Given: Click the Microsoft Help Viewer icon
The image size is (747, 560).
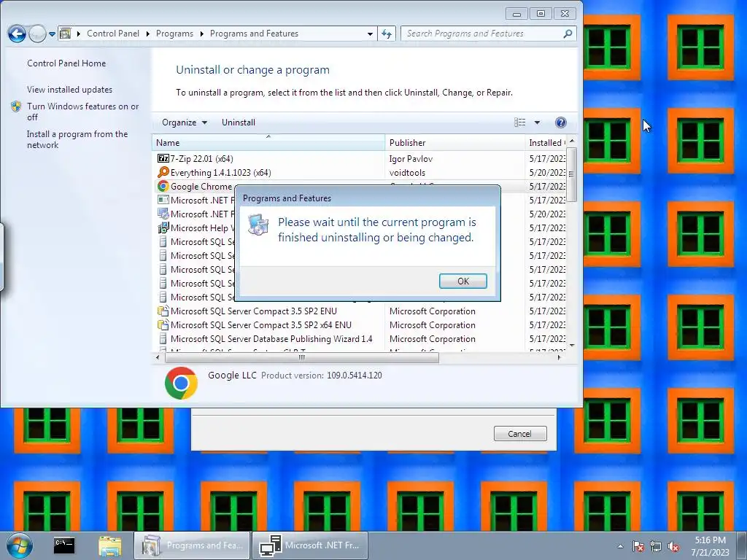Looking at the screenshot, I should (163, 227).
